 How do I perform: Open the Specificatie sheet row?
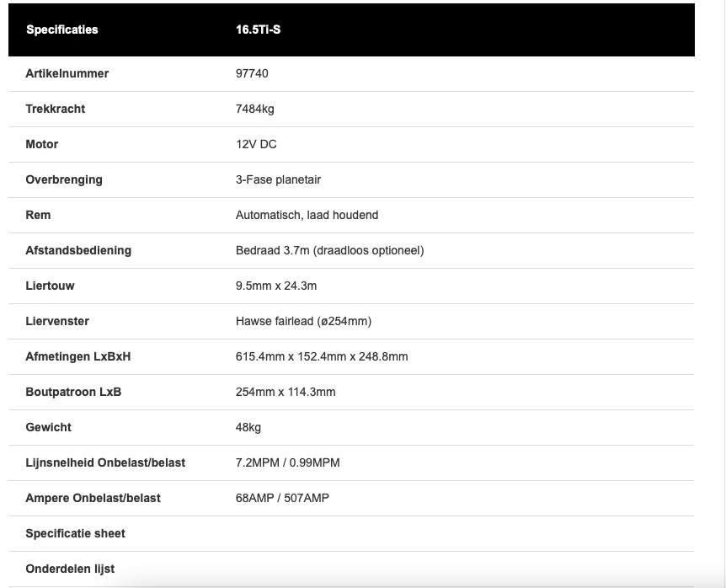[75, 533]
